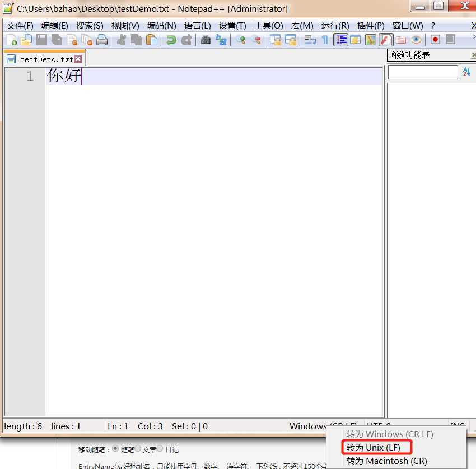Toggle the indent guide icon
The image size is (476, 469).
coord(340,40)
